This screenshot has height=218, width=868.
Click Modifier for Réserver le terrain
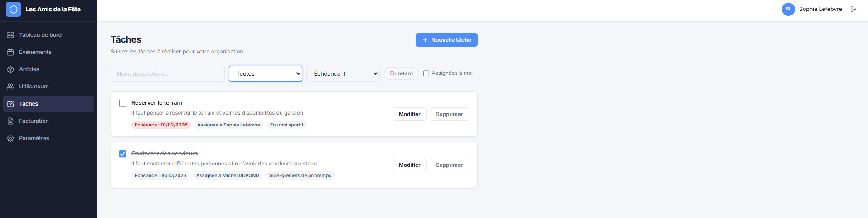[409, 114]
